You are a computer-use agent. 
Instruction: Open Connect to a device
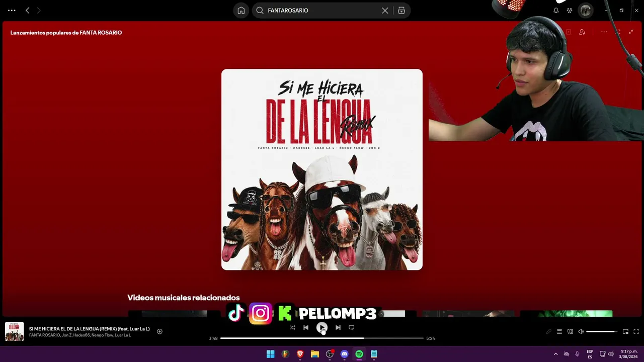click(570, 332)
